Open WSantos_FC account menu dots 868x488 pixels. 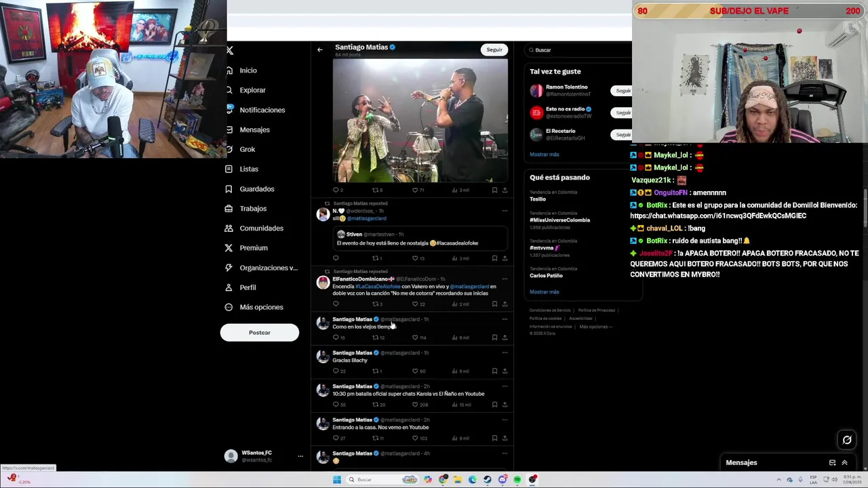(x=300, y=456)
